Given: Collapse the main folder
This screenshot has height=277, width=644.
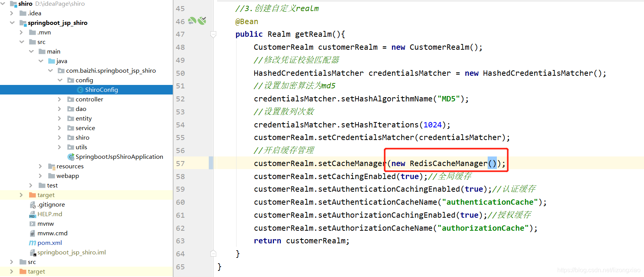Looking at the screenshot, I should pyautogui.click(x=31, y=52).
